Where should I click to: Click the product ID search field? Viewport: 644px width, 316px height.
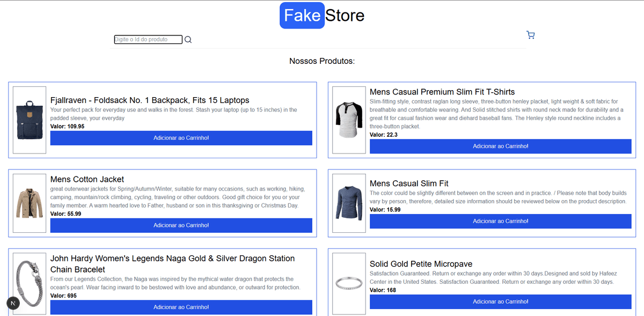point(148,39)
